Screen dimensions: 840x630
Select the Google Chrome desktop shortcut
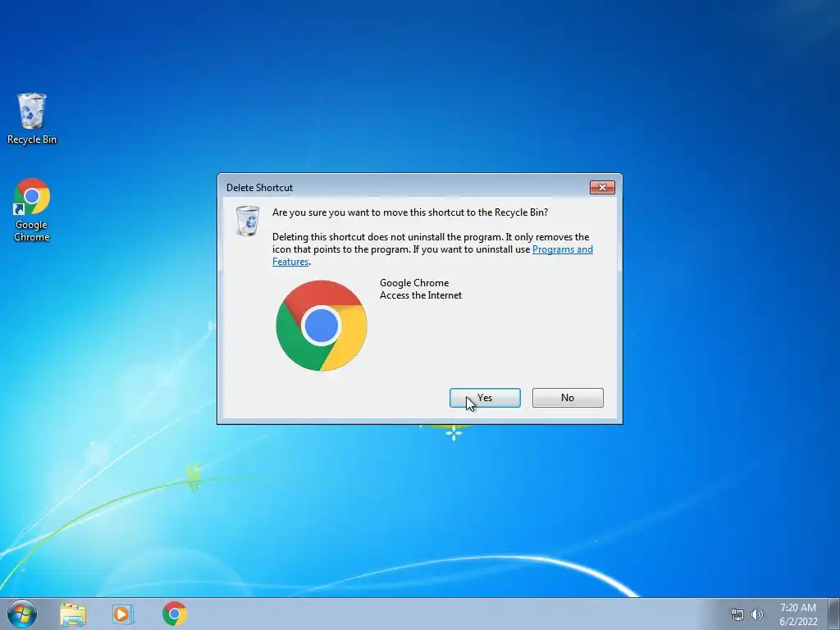(x=32, y=210)
